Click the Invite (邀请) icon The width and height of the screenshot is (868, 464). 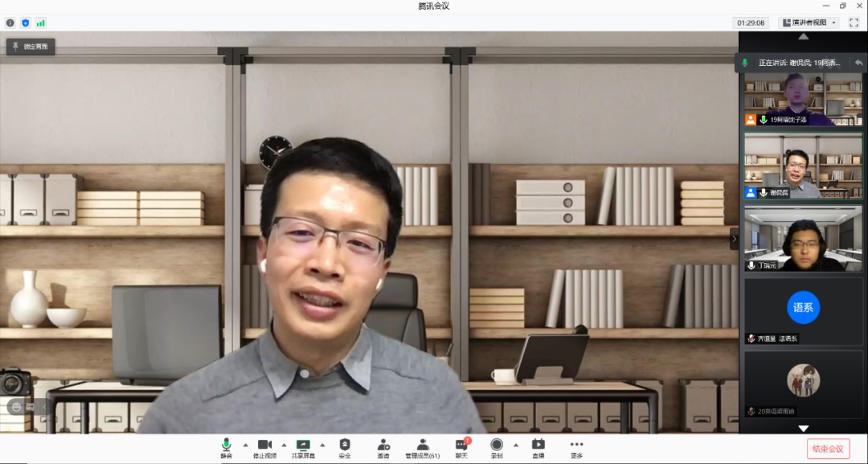pyautogui.click(x=383, y=448)
